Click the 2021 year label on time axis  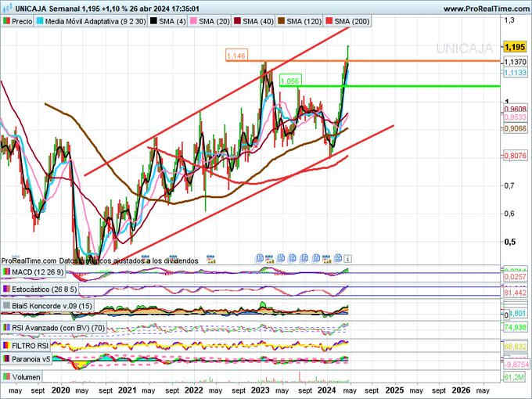[x=128, y=390]
